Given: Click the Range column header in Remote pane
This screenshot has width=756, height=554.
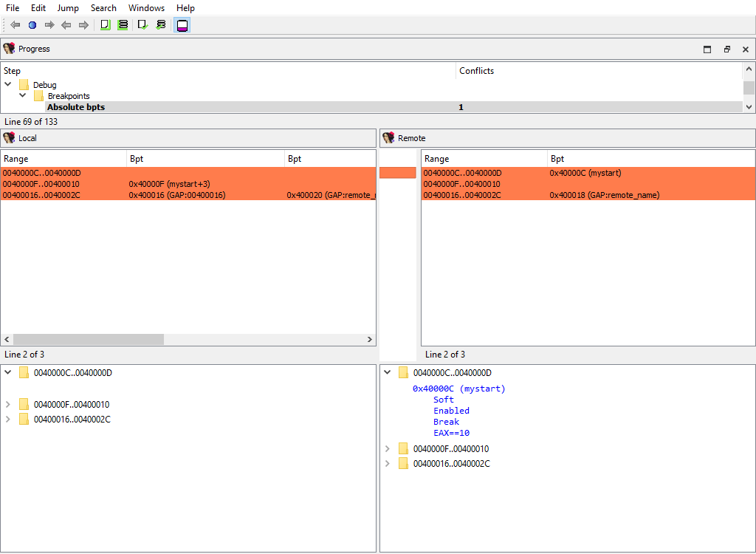Looking at the screenshot, I should pos(436,159).
